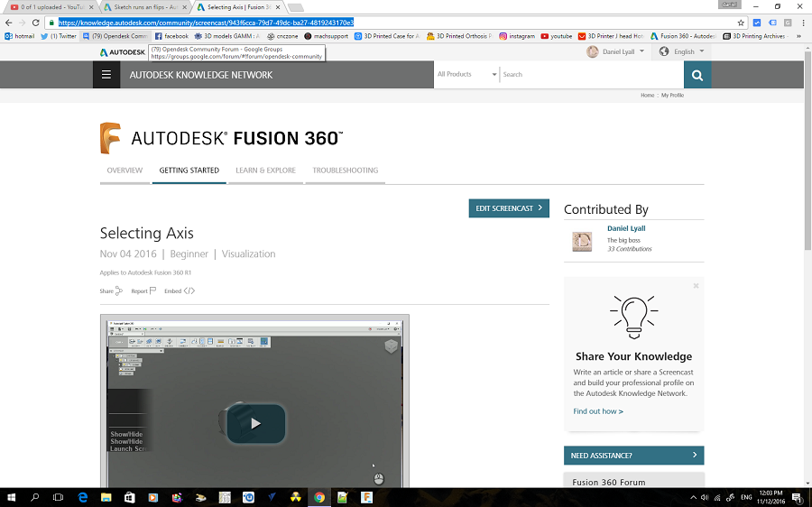Show overflow bookmarks chevron
The height and width of the screenshot is (507, 812).
pyautogui.click(x=799, y=36)
